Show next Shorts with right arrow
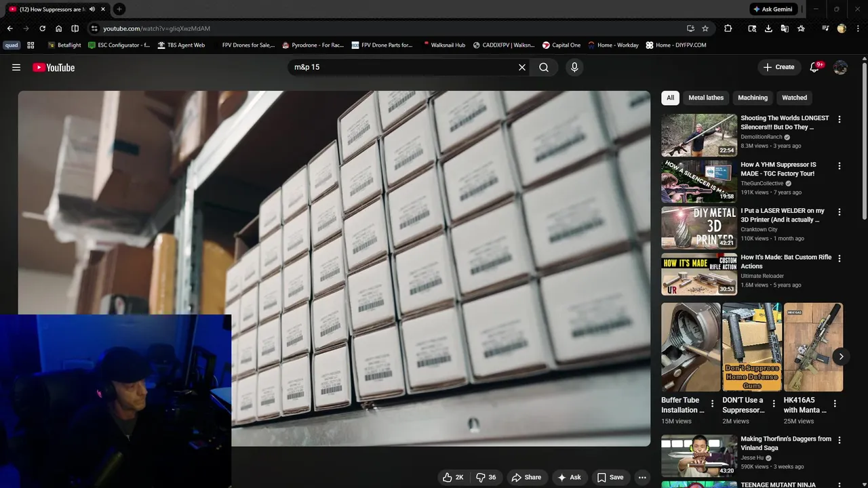 pos(841,357)
